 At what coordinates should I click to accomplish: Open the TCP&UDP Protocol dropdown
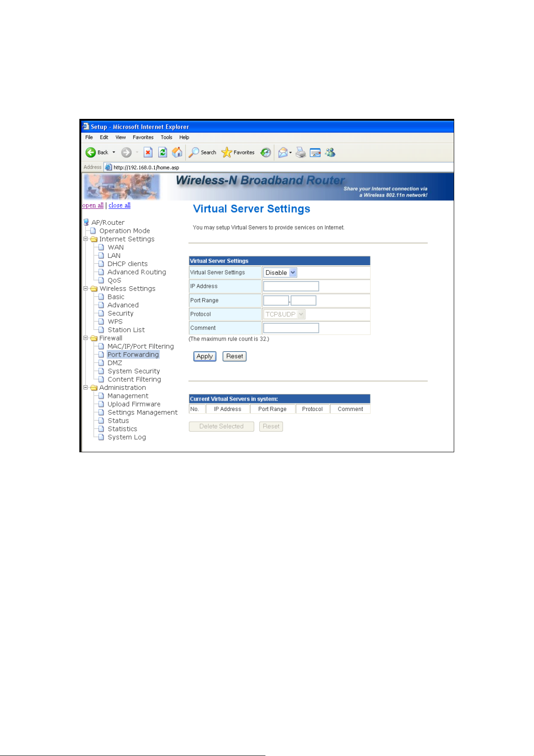284,315
